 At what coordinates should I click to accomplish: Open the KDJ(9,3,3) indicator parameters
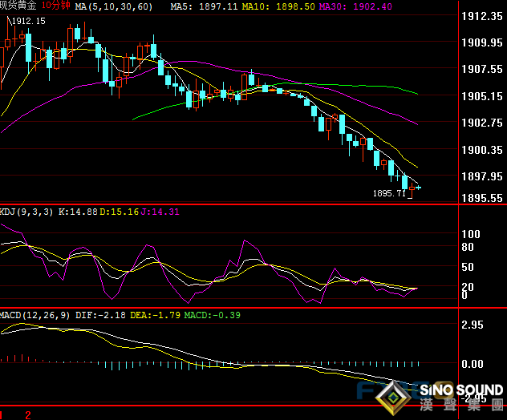click(x=28, y=212)
